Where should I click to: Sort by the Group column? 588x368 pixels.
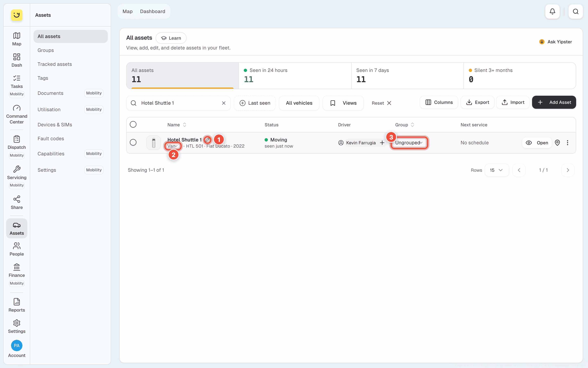pyautogui.click(x=404, y=125)
